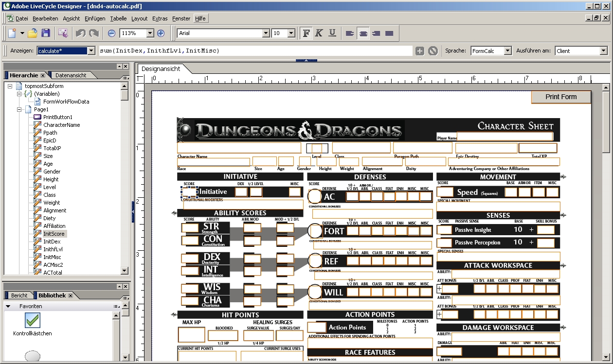Screen dimensions: 613x364
Task: Click the cancel script icon in formula bar
Action: [x=433, y=51]
